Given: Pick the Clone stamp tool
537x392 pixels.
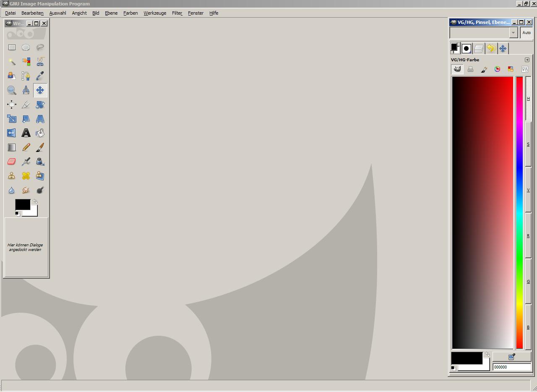Looking at the screenshot, I should (x=12, y=176).
